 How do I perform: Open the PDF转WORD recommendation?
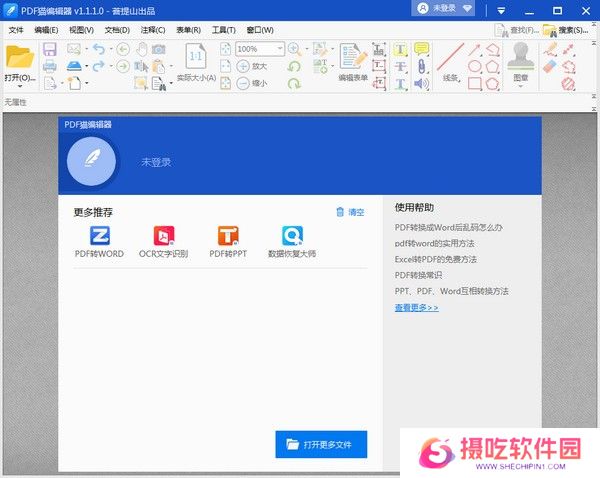click(x=99, y=242)
